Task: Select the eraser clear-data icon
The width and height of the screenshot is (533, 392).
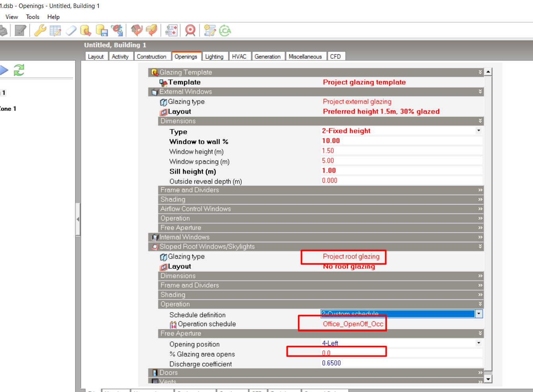Action: click(x=71, y=31)
